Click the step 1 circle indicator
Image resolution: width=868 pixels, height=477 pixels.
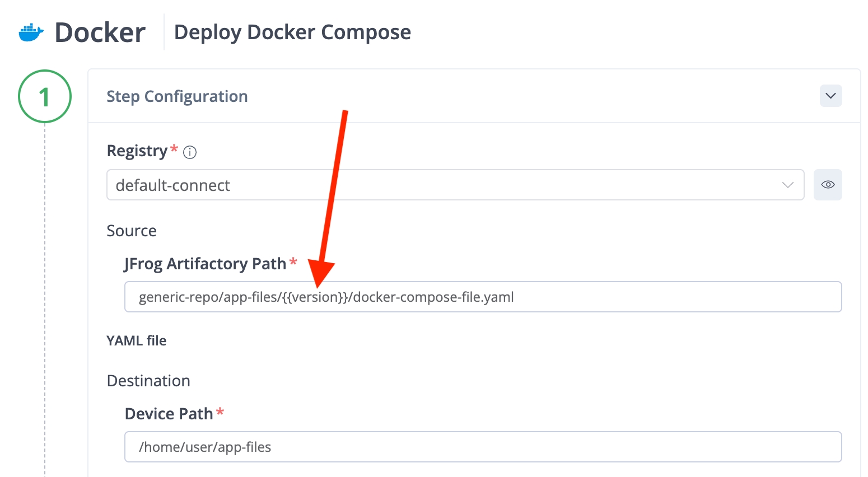pos(45,96)
